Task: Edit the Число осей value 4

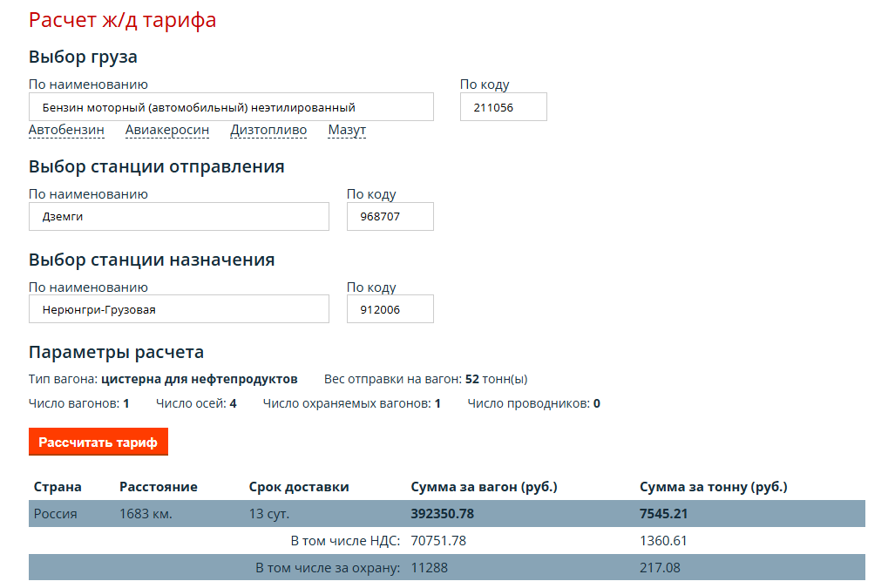Action: 233,404
